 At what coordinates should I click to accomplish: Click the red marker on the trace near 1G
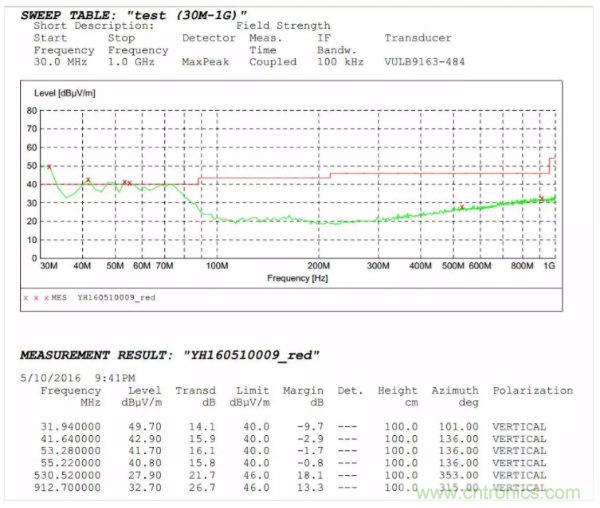(542, 199)
